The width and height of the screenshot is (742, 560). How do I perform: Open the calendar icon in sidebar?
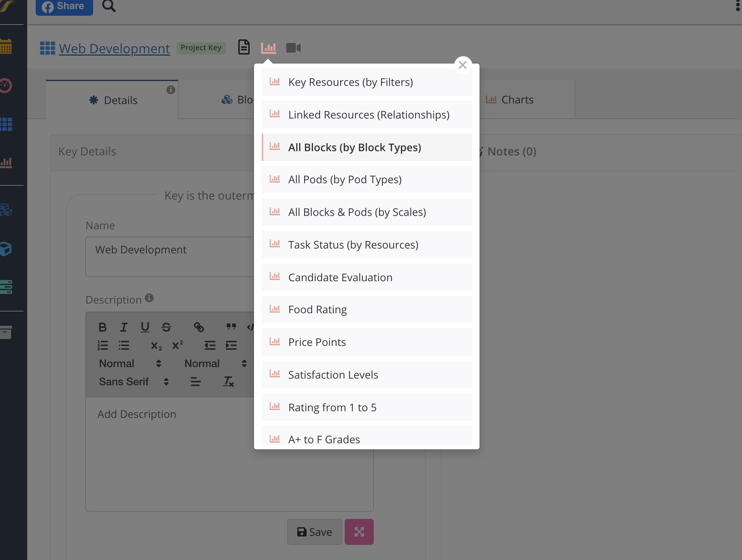pyautogui.click(x=6, y=47)
